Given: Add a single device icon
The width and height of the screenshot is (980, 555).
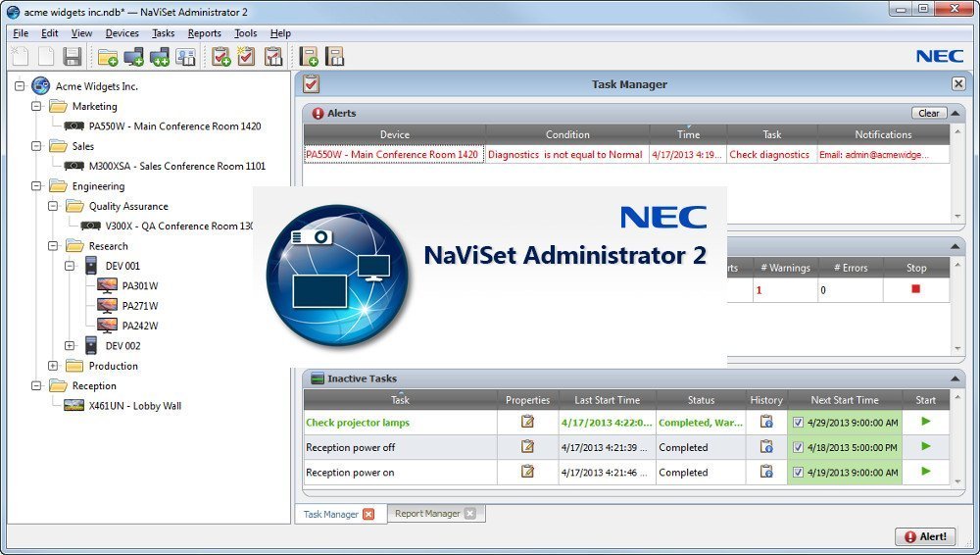Looking at the screenshot, I should tap(133, 56).
